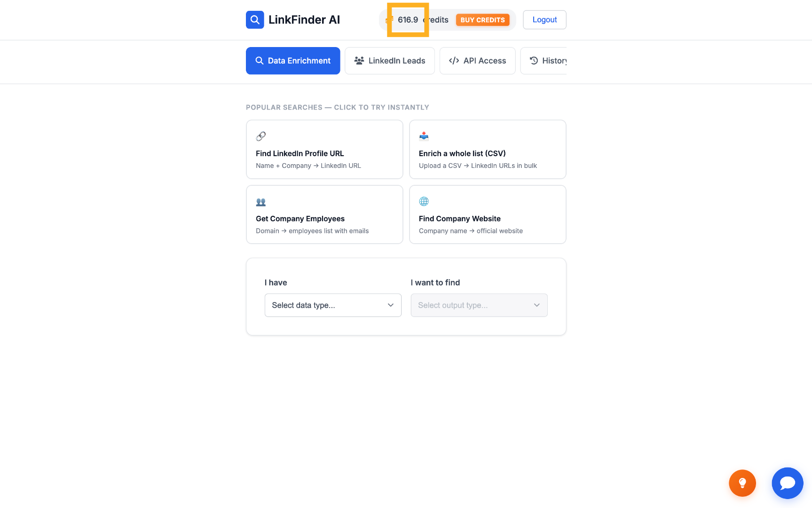Screen dimensions: 812x508
Task: Click the LinkFinder AI brand name
Action: [x=304, y=20]
